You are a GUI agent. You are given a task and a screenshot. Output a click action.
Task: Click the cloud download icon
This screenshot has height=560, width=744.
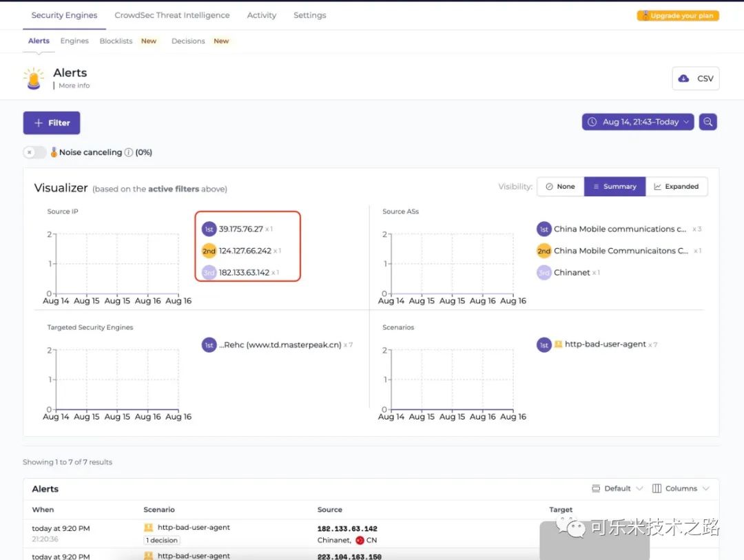(x=683, y=79)
